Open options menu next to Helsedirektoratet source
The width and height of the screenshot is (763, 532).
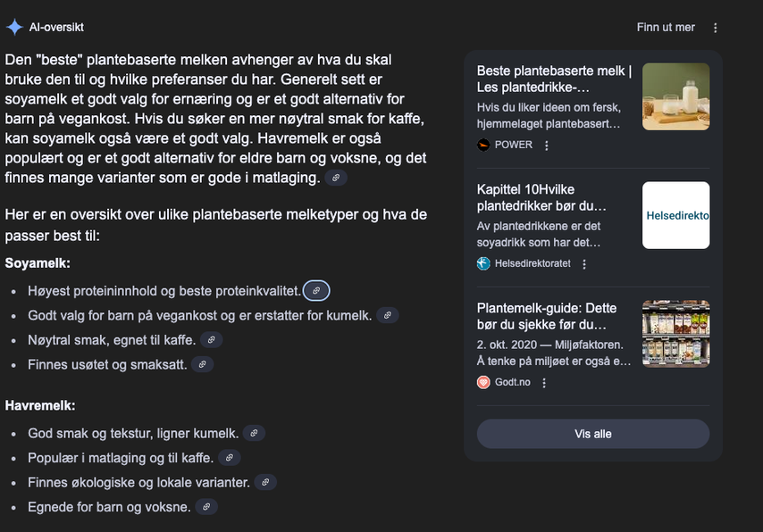[x=584, y=264]
